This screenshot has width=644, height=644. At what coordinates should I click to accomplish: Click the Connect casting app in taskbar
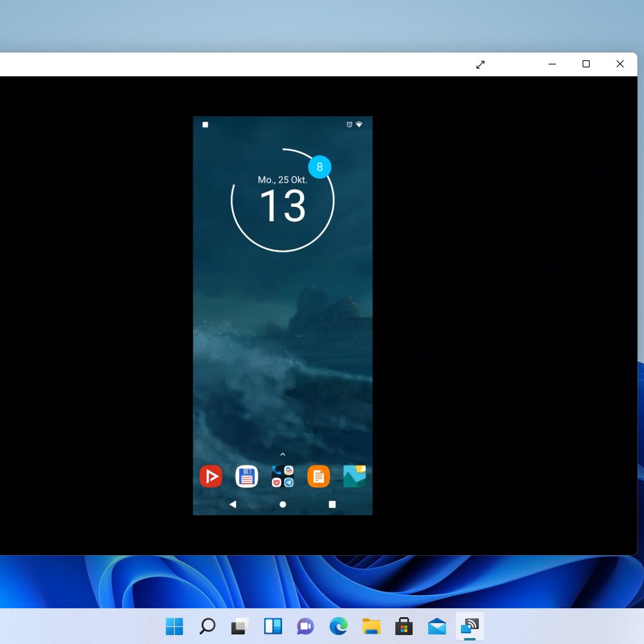[x=469, y=626]
